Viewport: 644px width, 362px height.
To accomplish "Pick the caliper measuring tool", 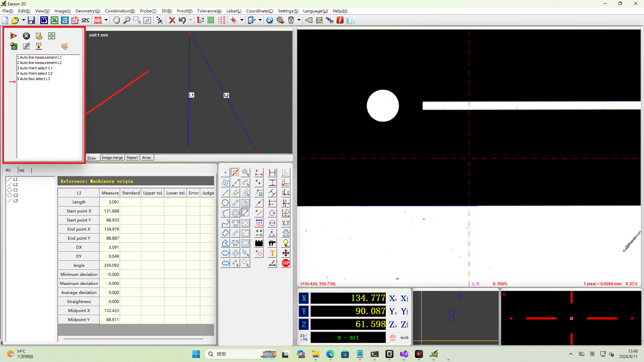I will pos(272,243).
